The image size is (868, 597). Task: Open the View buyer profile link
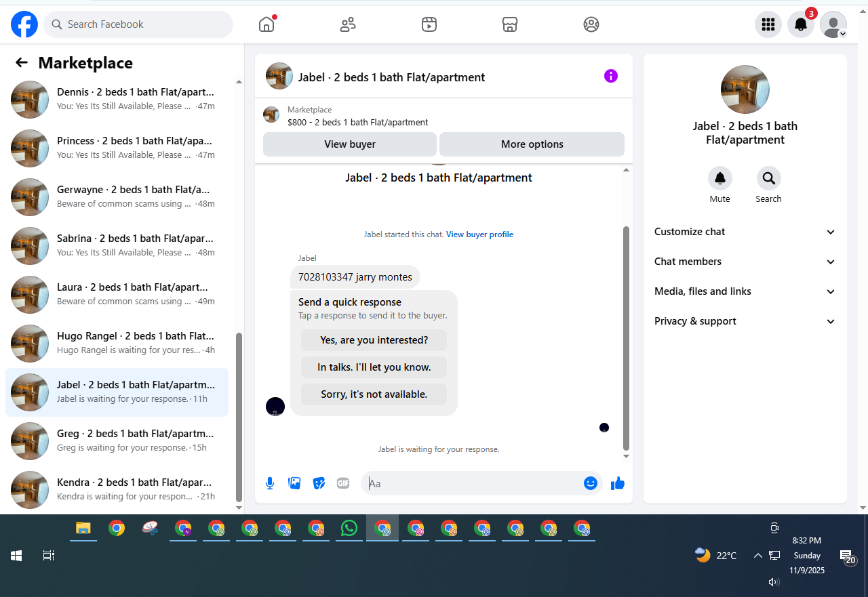click(479, 234)
